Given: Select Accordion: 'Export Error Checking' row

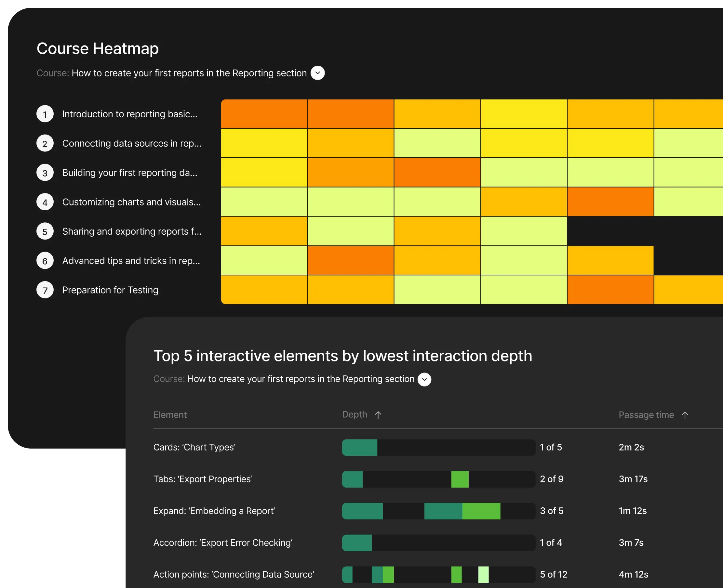Looking at the screenshot, I should [x=223, y=542].
